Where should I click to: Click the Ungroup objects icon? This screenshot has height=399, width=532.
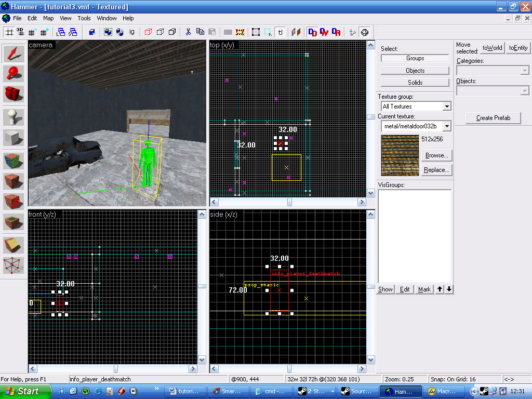point(120,32)
